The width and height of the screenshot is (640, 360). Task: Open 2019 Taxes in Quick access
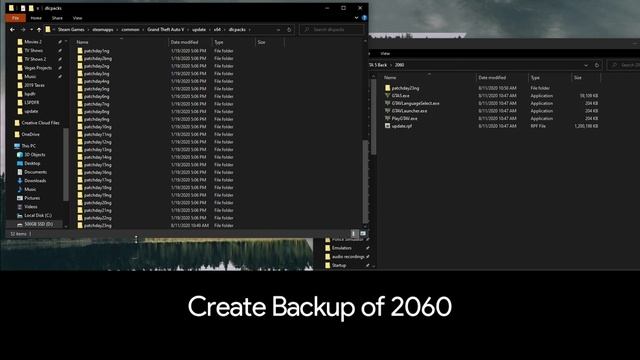coord(34,85)
